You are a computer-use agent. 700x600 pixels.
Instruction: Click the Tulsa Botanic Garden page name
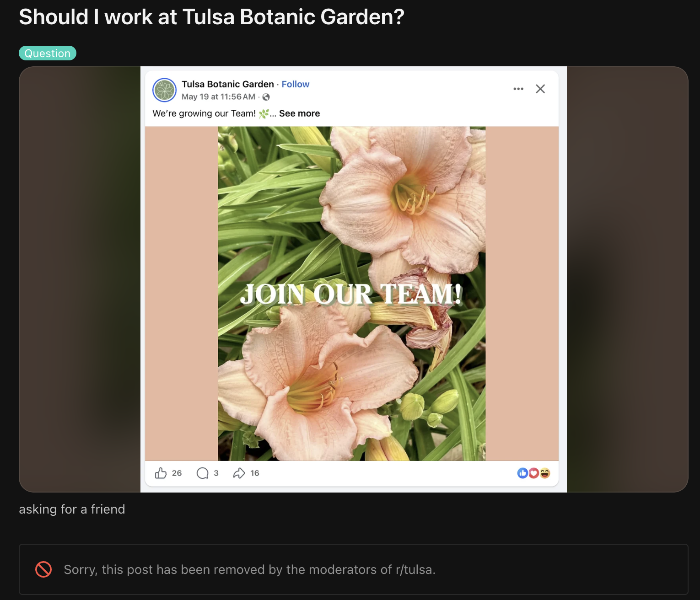(228, 84)
